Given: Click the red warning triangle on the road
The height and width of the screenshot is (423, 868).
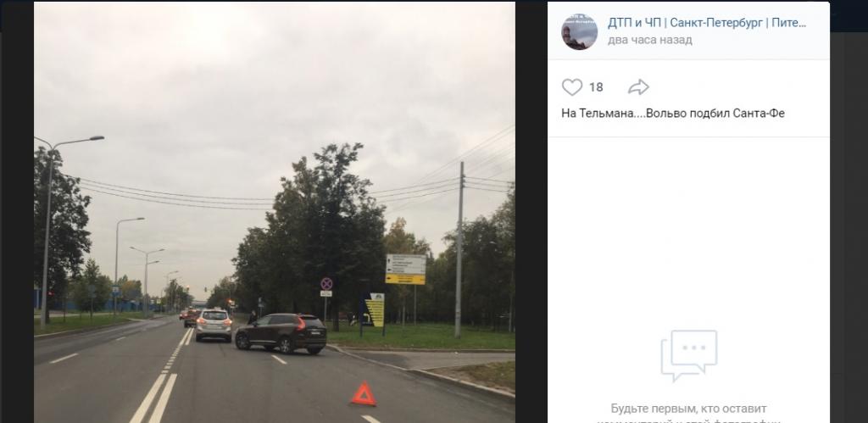Looking at the screenshot, I should [364, 394].
